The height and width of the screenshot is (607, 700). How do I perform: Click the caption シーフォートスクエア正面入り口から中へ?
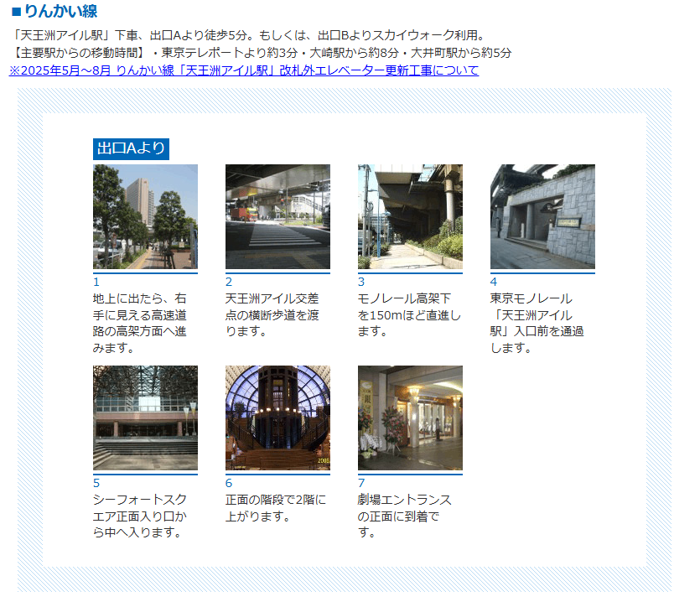[140, 516]
